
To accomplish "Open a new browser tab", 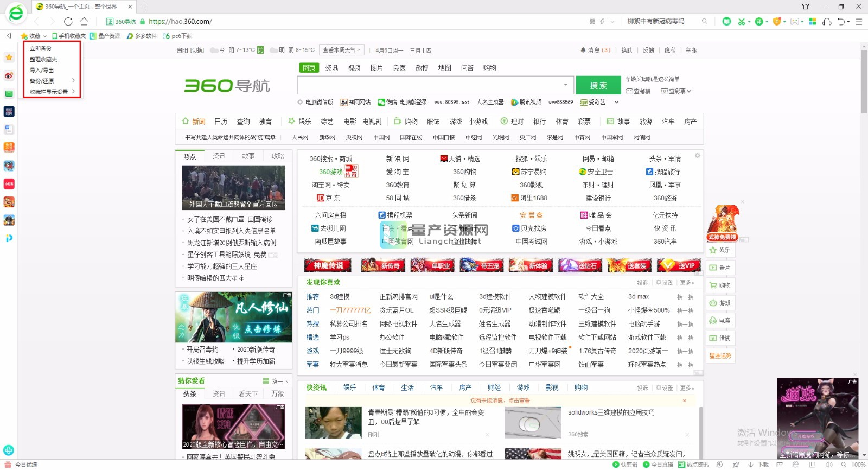I will [144, 7].
